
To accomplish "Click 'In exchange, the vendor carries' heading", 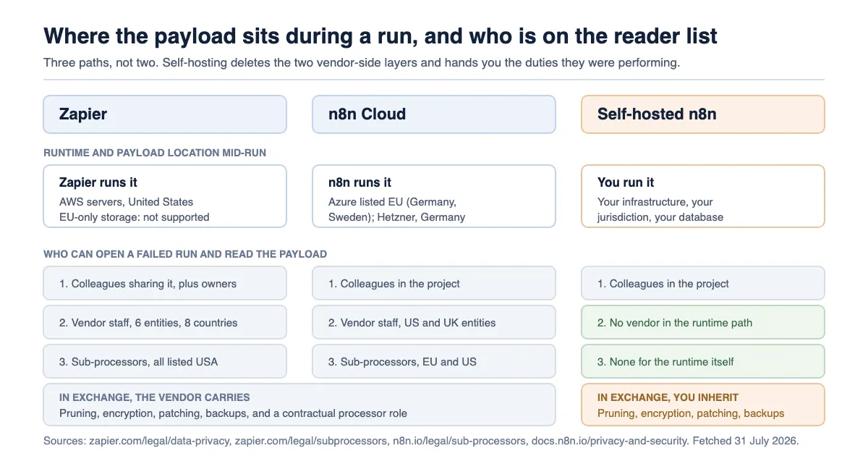I will click(x=155, y=397).
